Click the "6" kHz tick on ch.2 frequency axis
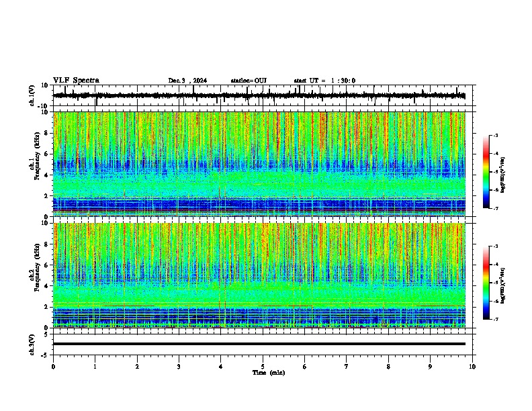Viewport: 532px width, 411px height. tap(47, 265)
